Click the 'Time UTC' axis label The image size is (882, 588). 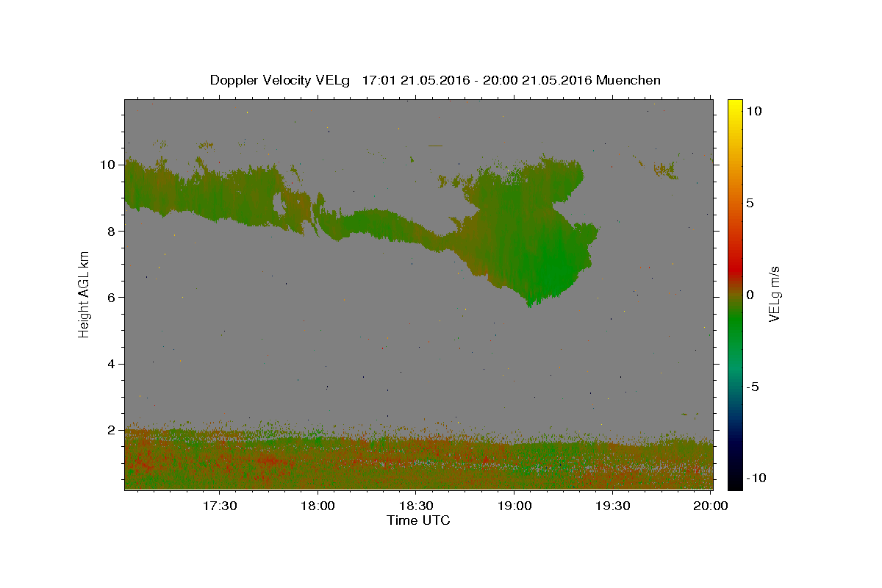click(418, 520)
